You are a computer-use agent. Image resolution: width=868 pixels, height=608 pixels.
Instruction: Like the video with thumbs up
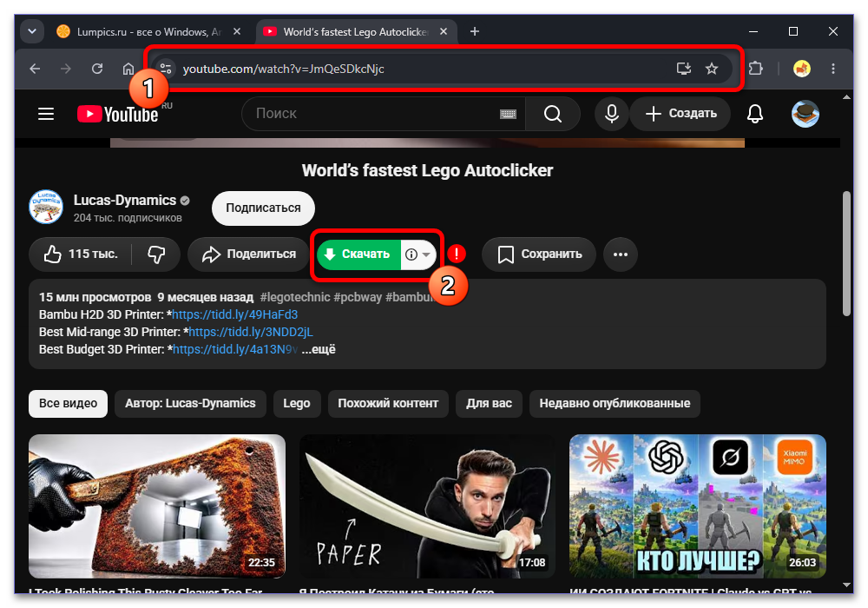point(81,254)
